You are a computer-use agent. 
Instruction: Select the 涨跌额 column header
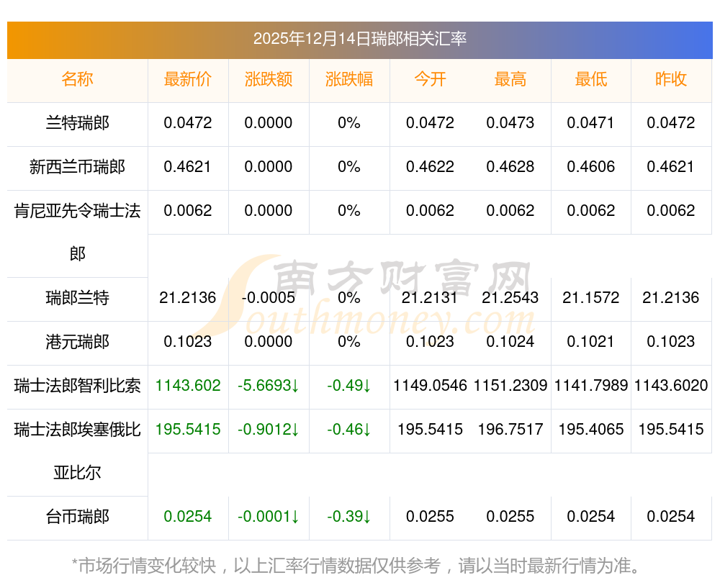269,80
